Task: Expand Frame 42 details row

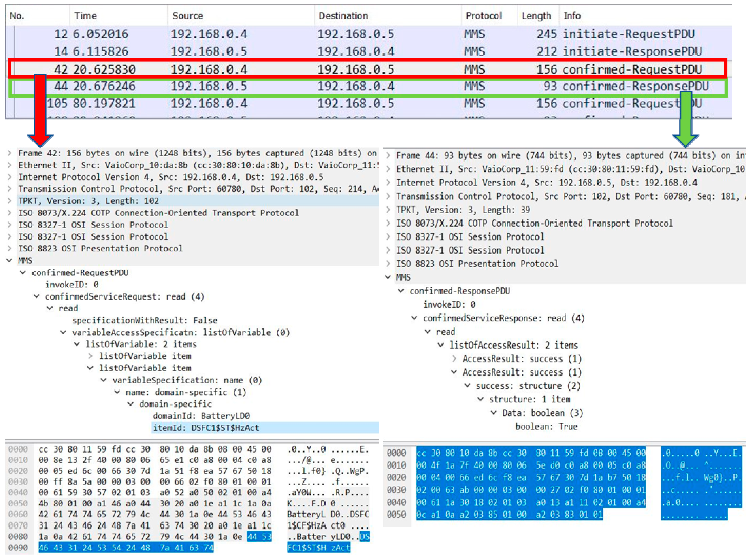Action: [10, 153]
